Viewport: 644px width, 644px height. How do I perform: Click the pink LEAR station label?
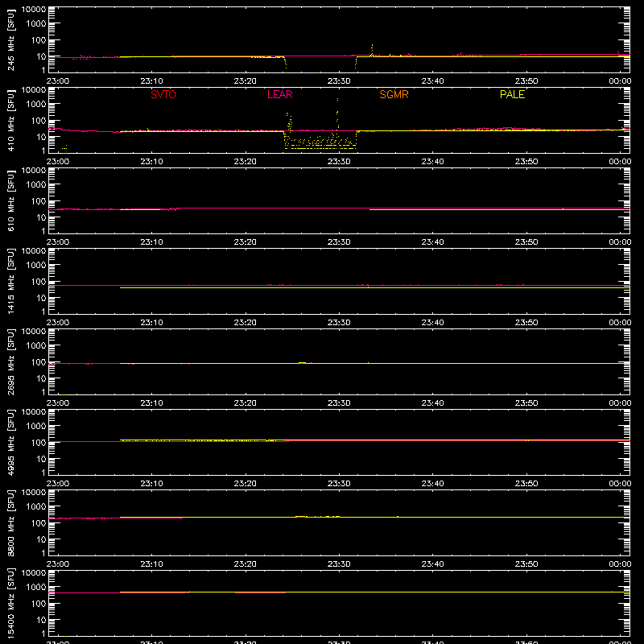(x=279, y=94)
